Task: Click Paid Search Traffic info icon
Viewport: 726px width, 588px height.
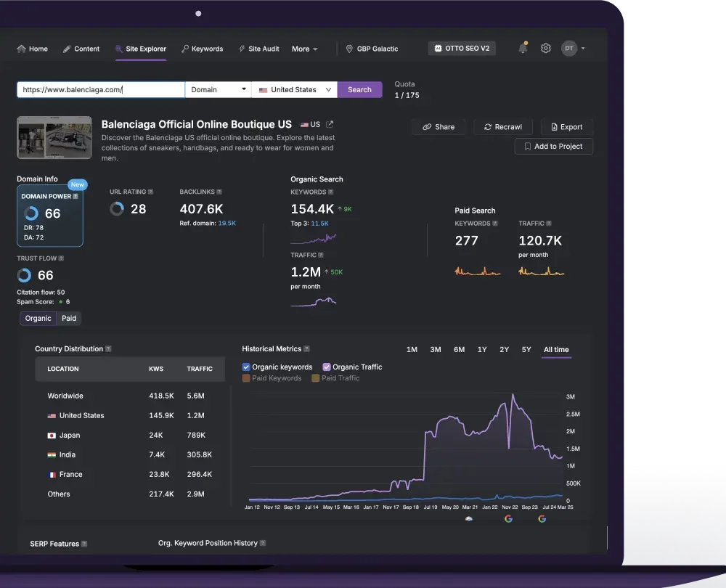Action: click(x=549, y=223)
